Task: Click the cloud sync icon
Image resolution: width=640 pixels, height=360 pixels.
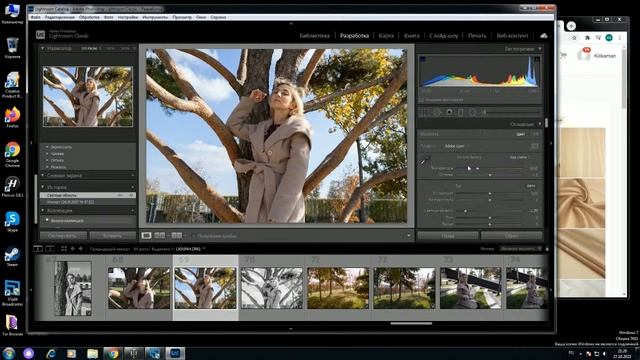Action: pyautogui.click(x=544, y=36)
